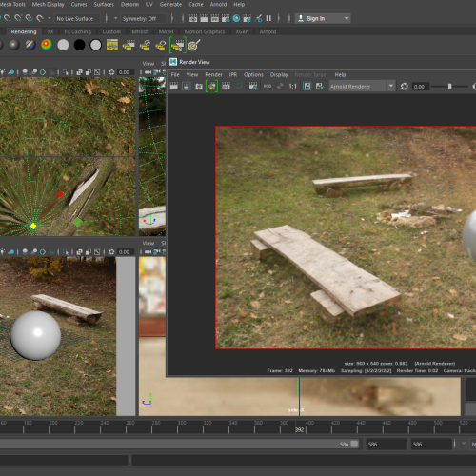This screenshot has width=476, height=476.
Task: Click the No Live Surface field
Action: point(77,18)
